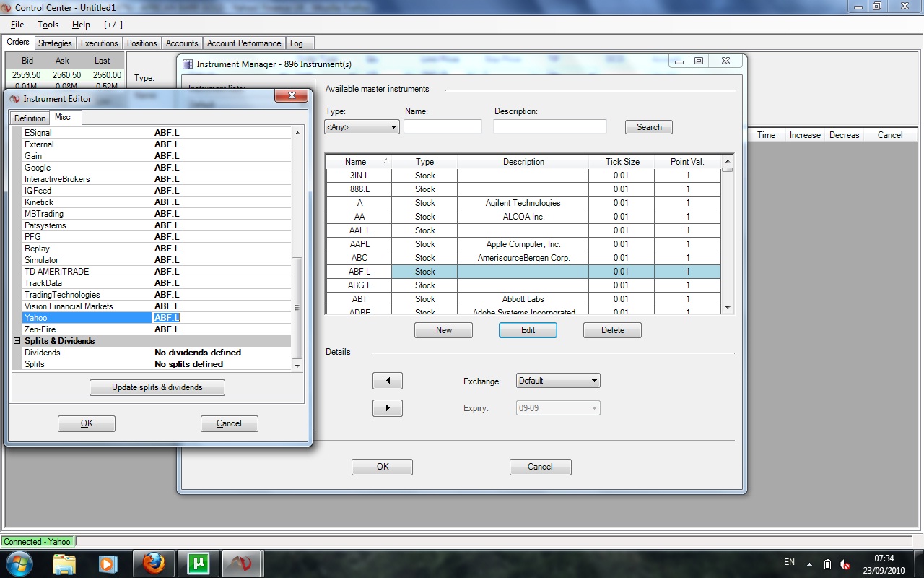This screenshot has height=578, width=924.
Task: Click the Instrument Editor title bar icon
Action: (15, 99)
